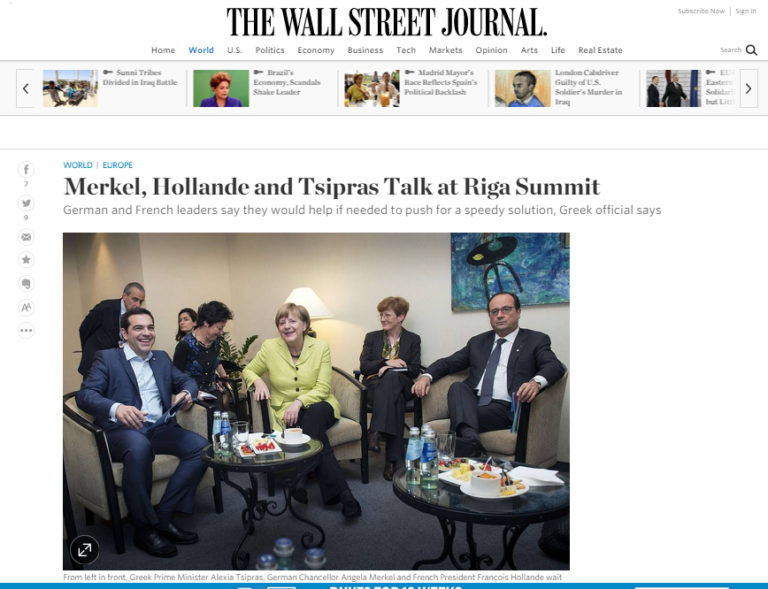The height and width of the screenshot is (589, 768).
Task: Go to the Markets section
Action: pyautogui.click(x=445, y=50)
